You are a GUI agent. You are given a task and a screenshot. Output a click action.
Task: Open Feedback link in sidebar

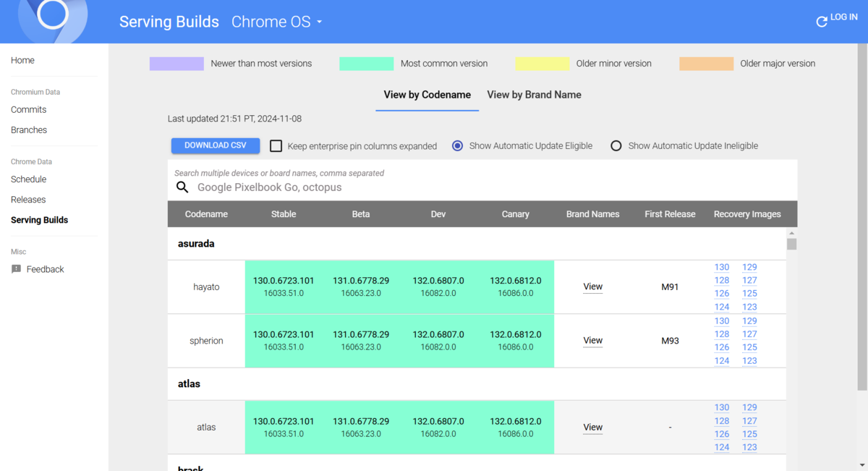click(x=45, y=269)
